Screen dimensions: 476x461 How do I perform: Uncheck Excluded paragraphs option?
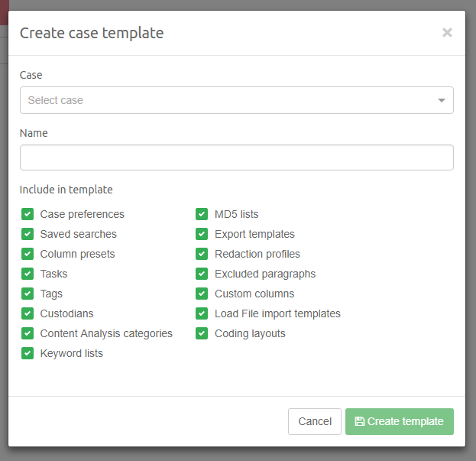202,274
